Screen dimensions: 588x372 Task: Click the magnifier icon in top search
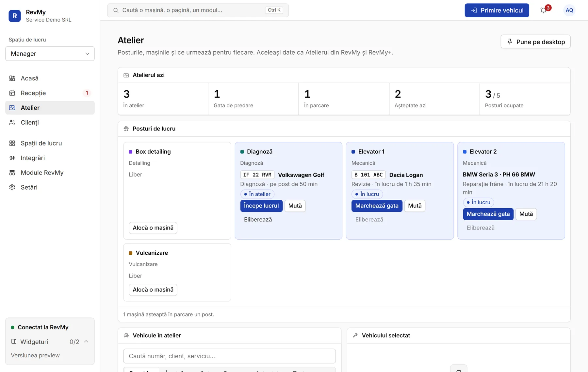[x=116, y=10]
